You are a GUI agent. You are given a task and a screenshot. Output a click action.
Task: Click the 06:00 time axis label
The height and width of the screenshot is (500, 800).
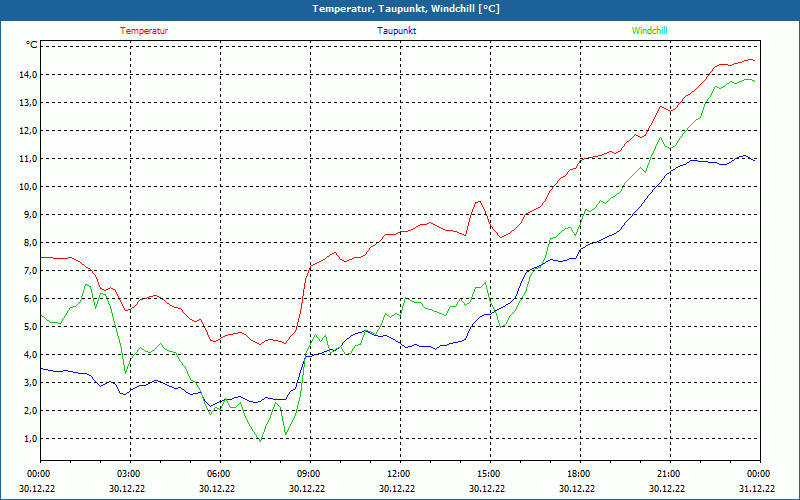220,474
